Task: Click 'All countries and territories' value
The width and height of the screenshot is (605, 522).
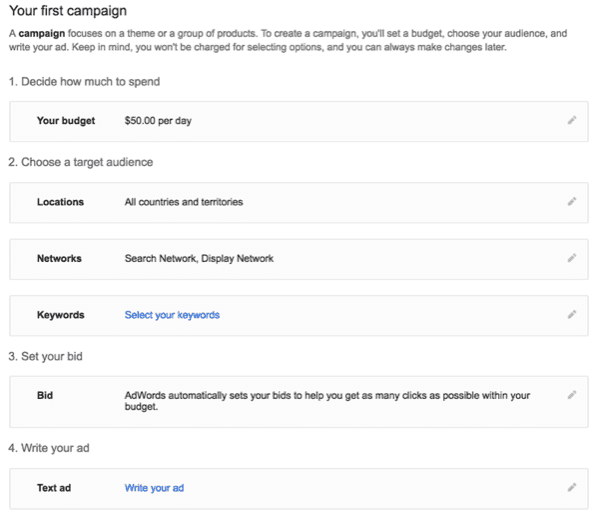Action: (184, 202)
